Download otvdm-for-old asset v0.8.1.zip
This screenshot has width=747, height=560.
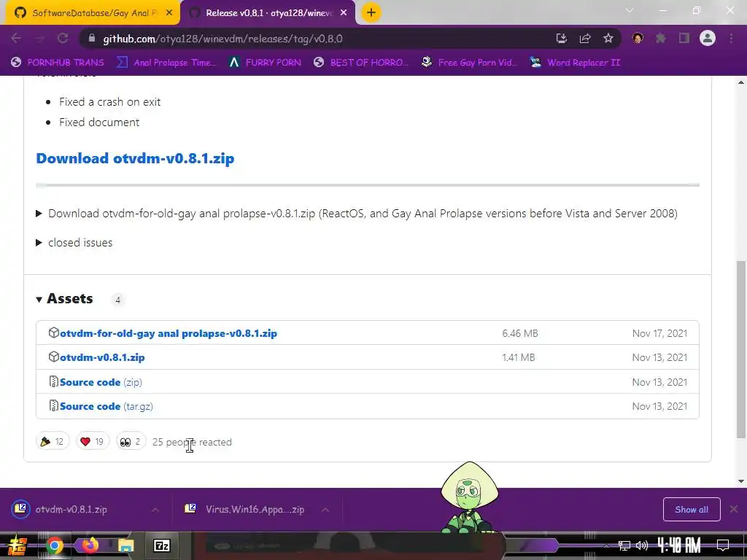tap(169, 332)
